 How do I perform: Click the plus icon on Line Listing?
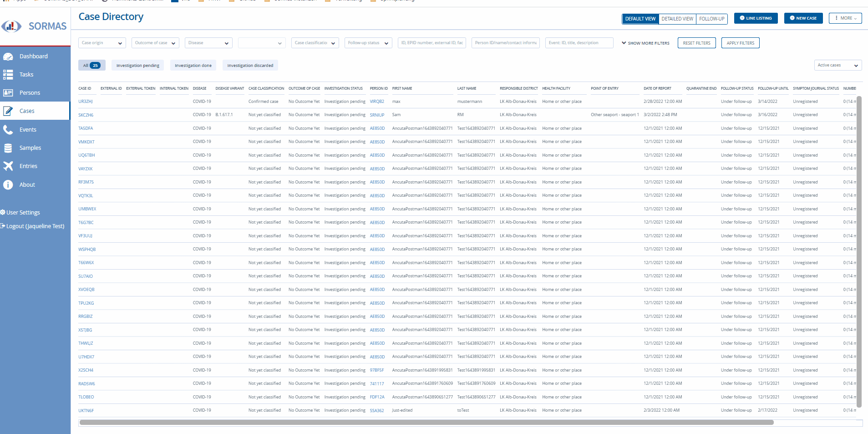point(742,18)
